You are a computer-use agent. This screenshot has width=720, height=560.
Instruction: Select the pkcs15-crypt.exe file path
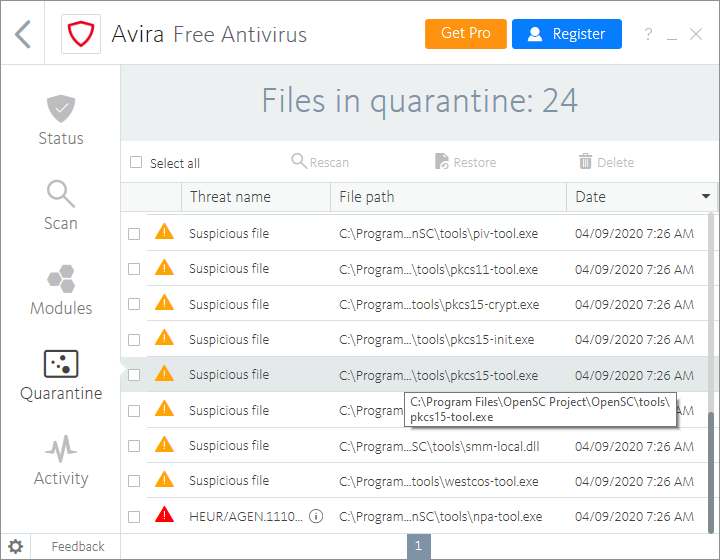tap(439, 304)
